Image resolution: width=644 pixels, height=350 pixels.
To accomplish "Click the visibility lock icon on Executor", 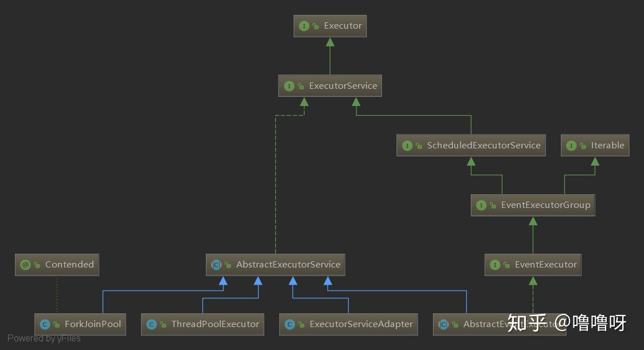I will (x=316, y=26).
